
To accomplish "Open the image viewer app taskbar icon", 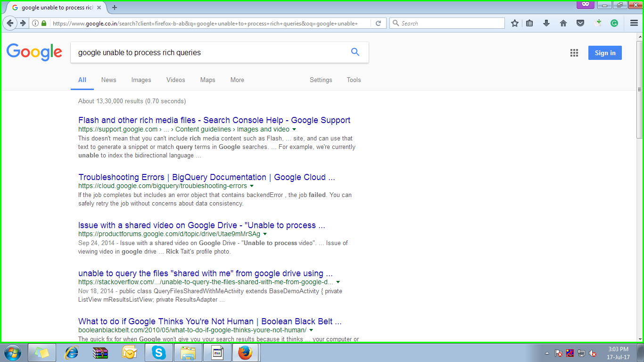I will [x=217, y=353].
